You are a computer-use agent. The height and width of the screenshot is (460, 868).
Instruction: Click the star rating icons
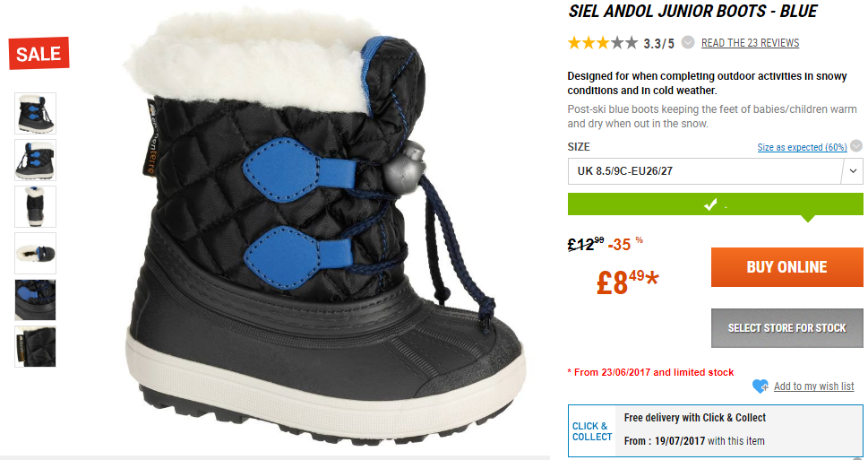coord(602,43)
